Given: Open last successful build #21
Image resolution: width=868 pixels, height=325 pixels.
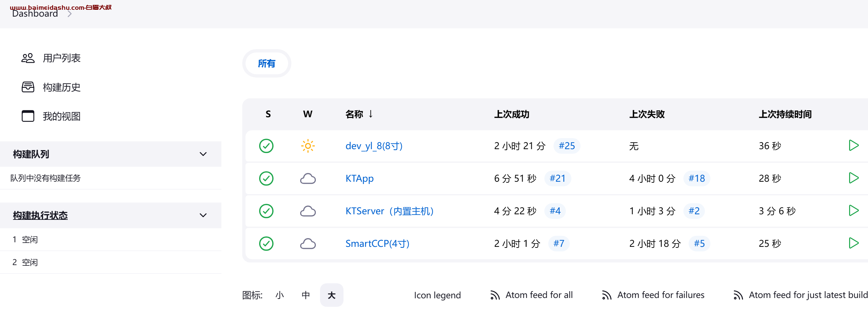Looking at the screenshot, I should (x=558, y=178).
